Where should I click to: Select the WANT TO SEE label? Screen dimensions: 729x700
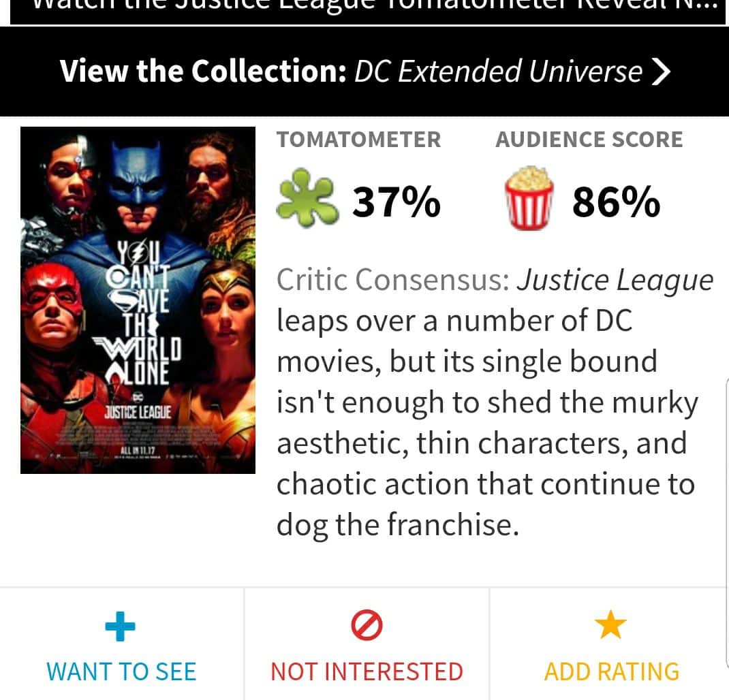click(x=121, y=671)
